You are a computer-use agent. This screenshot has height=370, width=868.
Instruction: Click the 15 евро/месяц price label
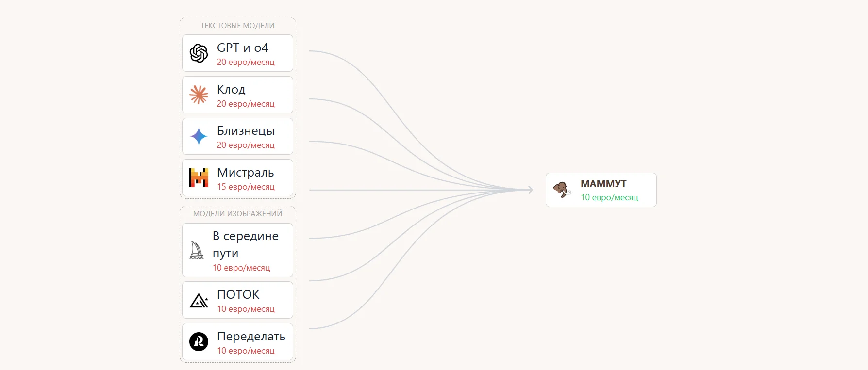click(x=246, y=187)
